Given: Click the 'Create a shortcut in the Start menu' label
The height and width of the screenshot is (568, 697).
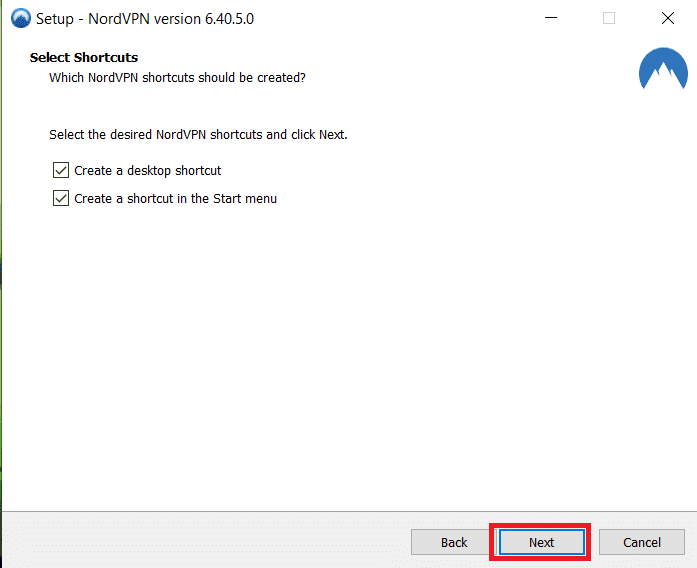Looking at the screenshot, I should (176, 199).
